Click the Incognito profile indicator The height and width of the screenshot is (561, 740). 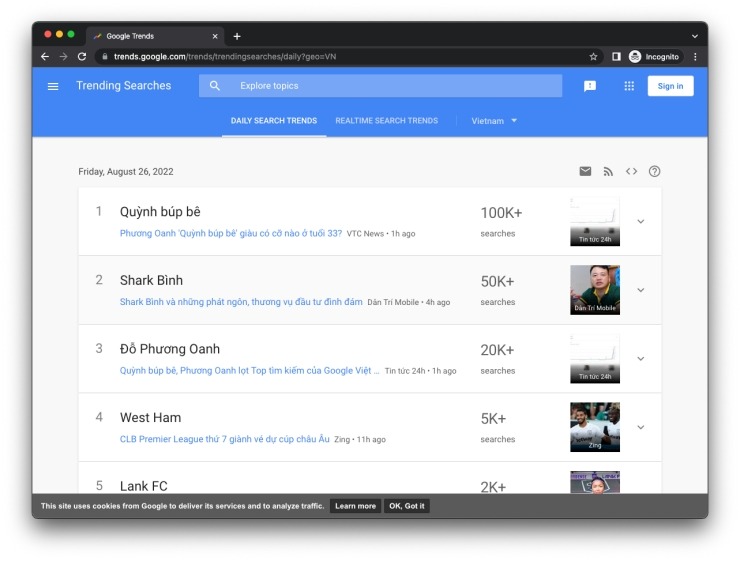[655, 57]
